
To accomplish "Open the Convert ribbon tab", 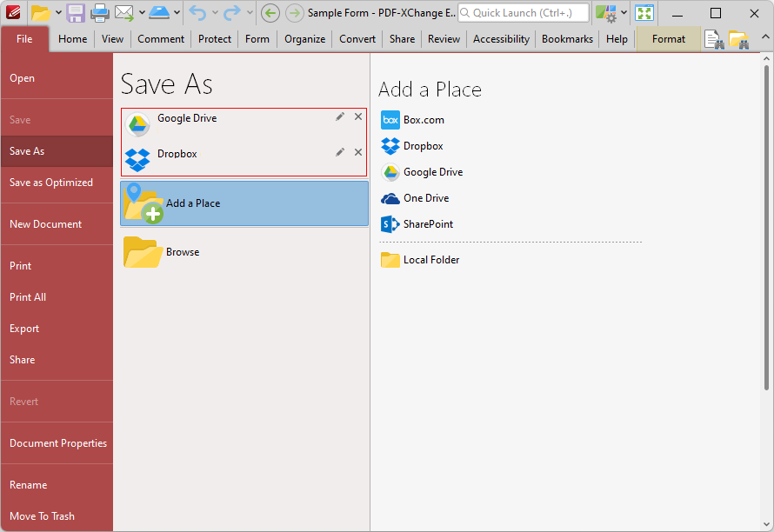I will [357, 39].
